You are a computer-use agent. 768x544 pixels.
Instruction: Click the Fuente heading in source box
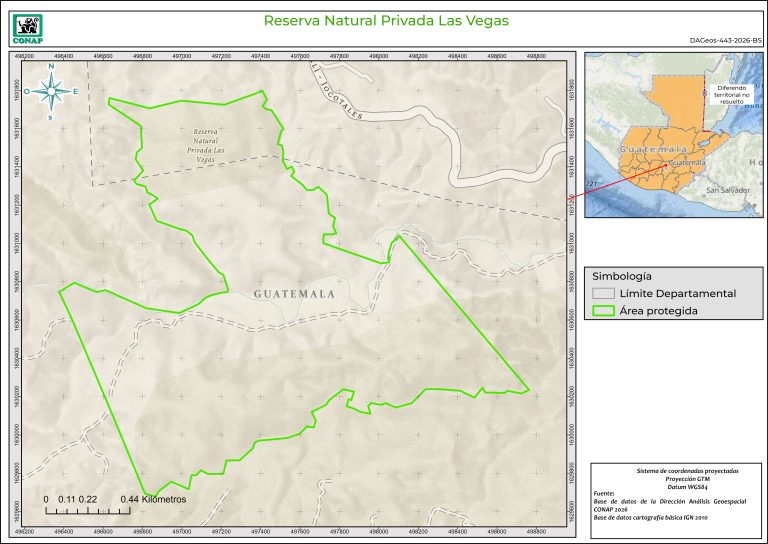pyautogui.click(x=604, y=493)
